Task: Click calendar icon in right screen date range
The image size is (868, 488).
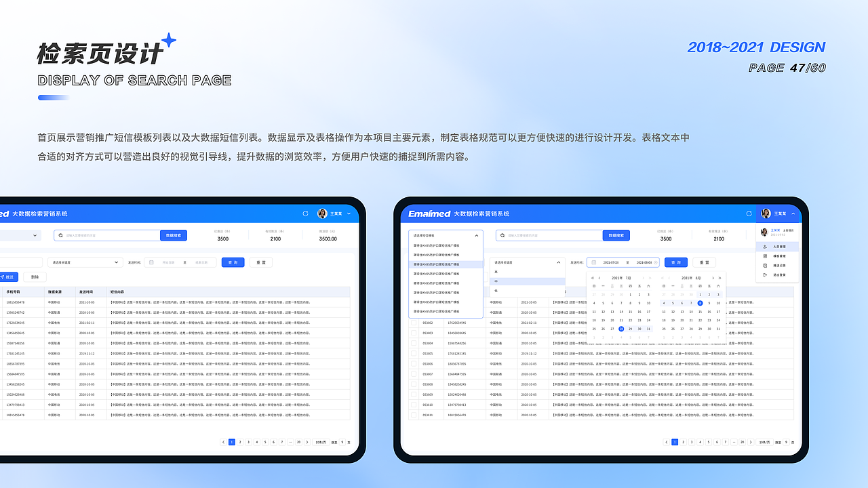Action: pyautogui.click(x=594, y=262)
